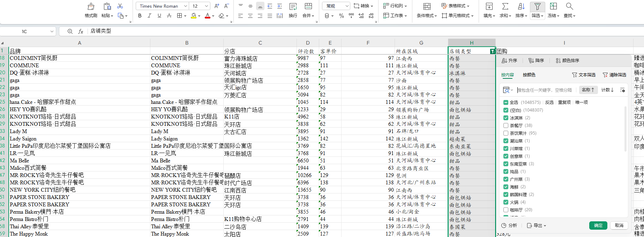Open the font size 12 dropdown
644x237 pixels.
(207, 6)
